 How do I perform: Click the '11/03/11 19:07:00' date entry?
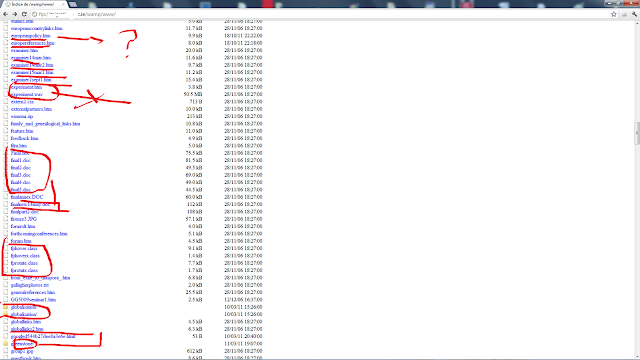(x=243, y=344)
